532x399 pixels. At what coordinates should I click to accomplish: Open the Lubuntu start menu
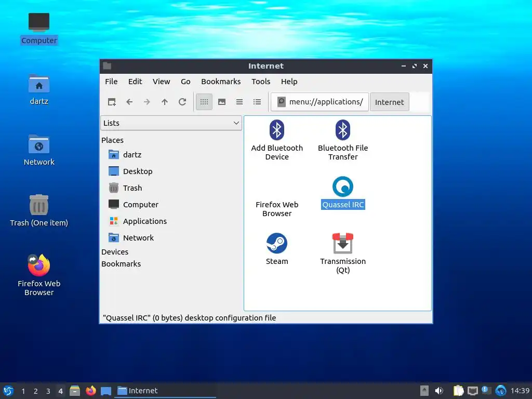(x=8, y=391)
